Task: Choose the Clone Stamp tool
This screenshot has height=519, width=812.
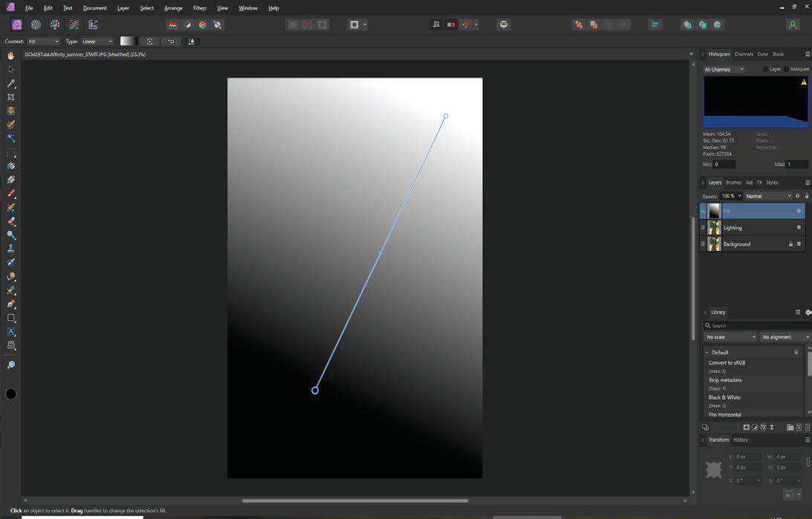Action: pos(10,249)
